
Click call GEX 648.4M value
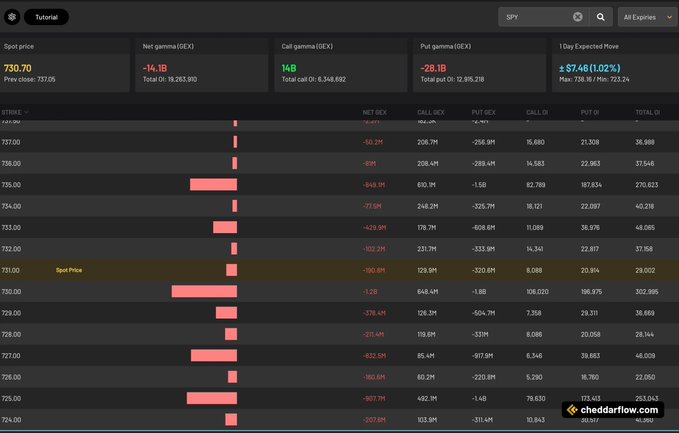tap(427, 292)
